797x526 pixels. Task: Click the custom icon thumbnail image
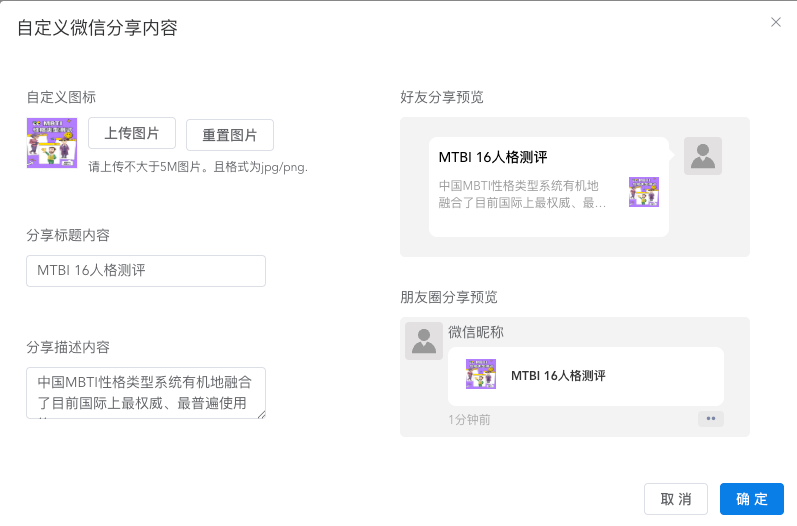[51, 143]
